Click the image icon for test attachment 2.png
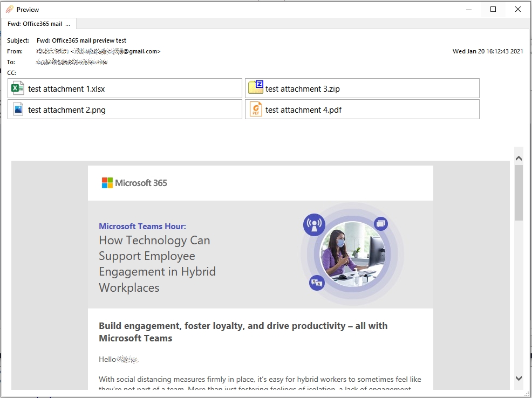This screenshot has height=398, width=532. click(x=18, y=109)
